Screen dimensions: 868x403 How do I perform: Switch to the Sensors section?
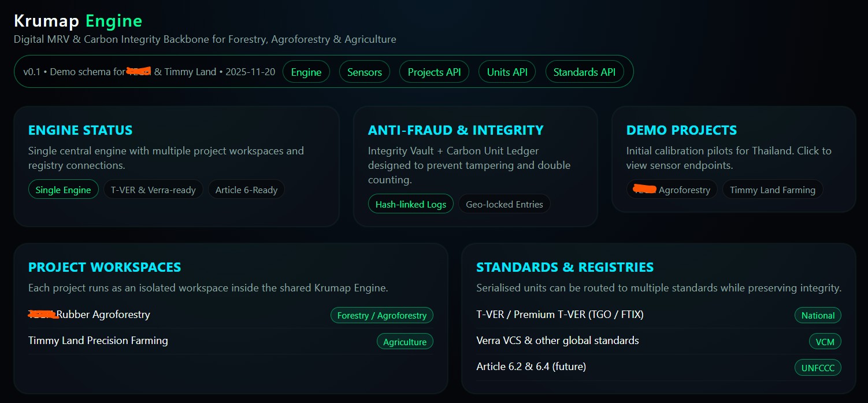(364, 72)
